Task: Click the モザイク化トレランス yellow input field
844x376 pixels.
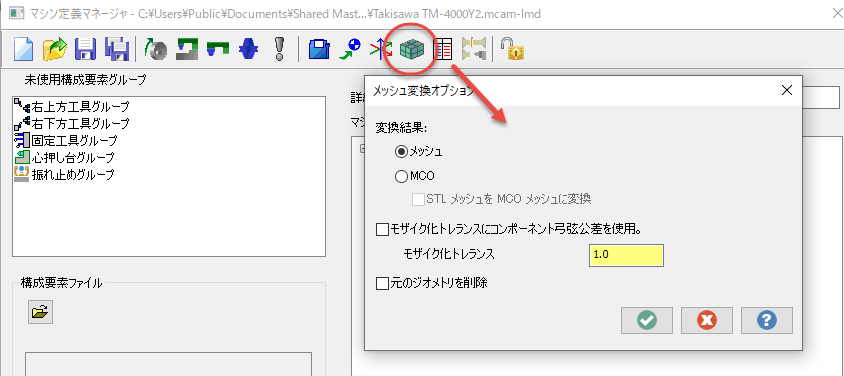Action: click(626, 256)
